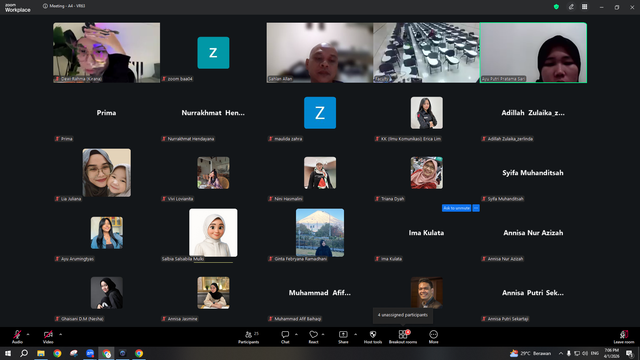Select Sahlan Allan video tile

click(320, 53)
